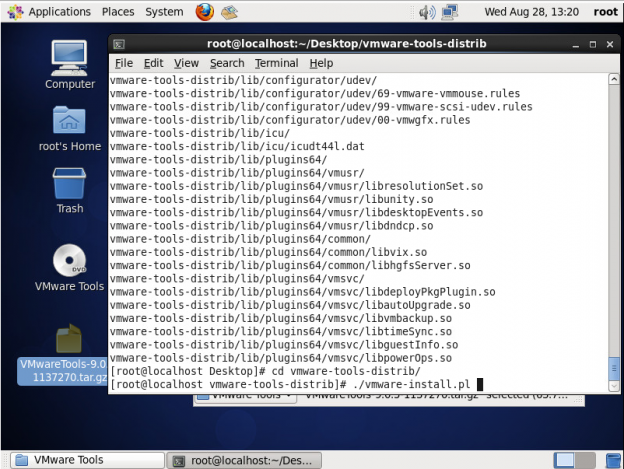
Task: Launch Firefox from the top panel
Action: (204, 12)
